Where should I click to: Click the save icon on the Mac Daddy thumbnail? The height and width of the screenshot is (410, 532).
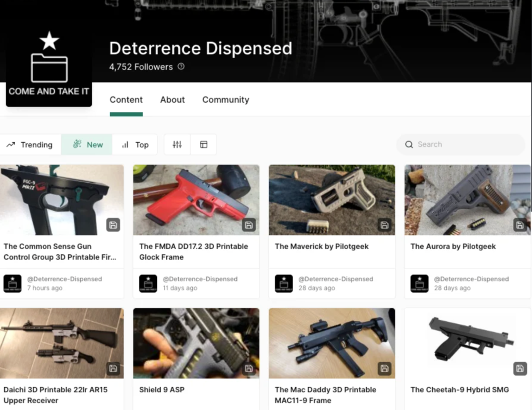point(384,368)
